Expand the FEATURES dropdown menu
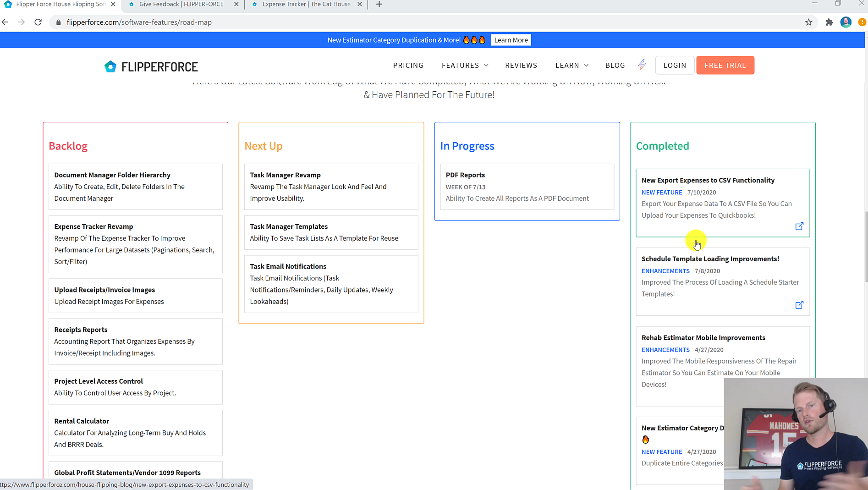This screenshot has width=868, height=490. tap(465, 65)
